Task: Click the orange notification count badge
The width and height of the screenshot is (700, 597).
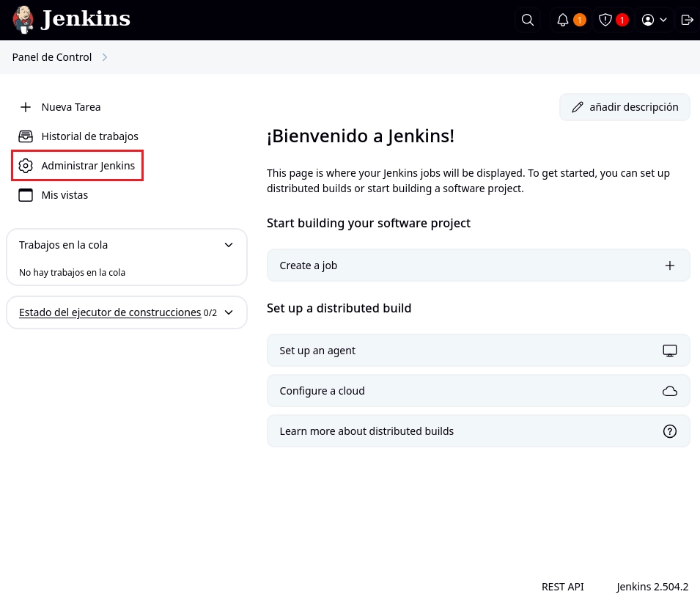Action: (x=580, y=20)
